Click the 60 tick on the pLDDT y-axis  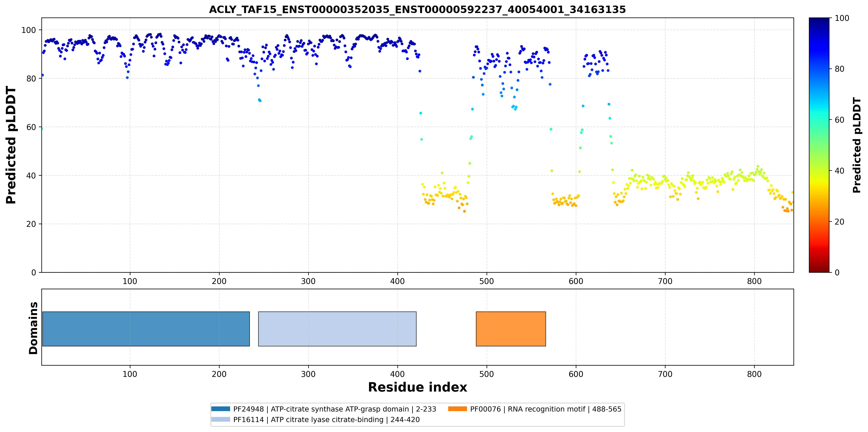[31, 127]
